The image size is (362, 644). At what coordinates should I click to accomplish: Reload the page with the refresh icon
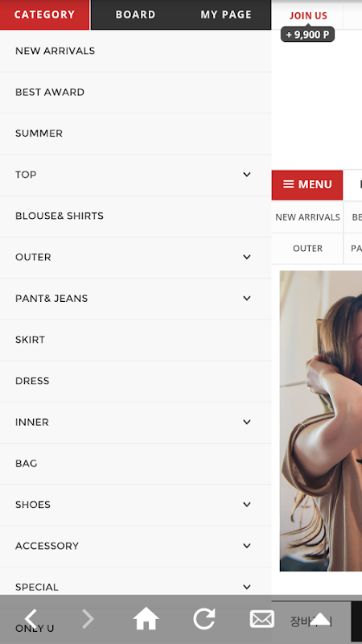pyautogui.click(x=204, y=618)
